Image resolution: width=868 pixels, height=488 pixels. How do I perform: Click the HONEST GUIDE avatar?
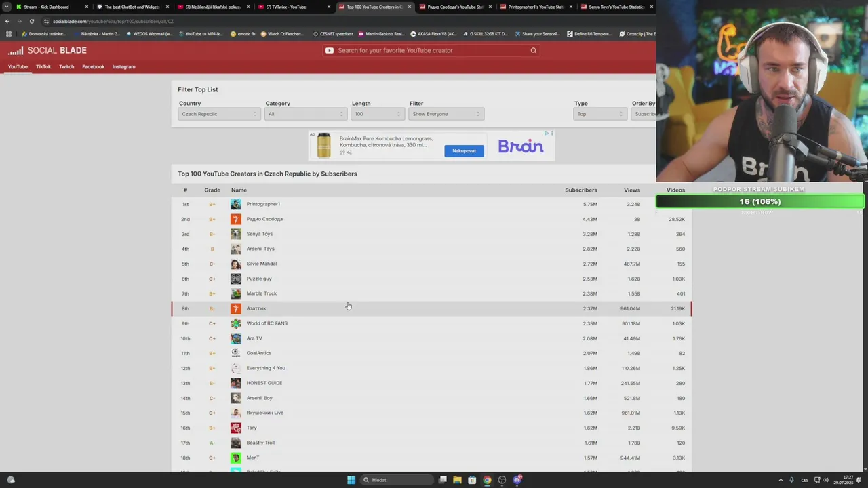point(236,383)
